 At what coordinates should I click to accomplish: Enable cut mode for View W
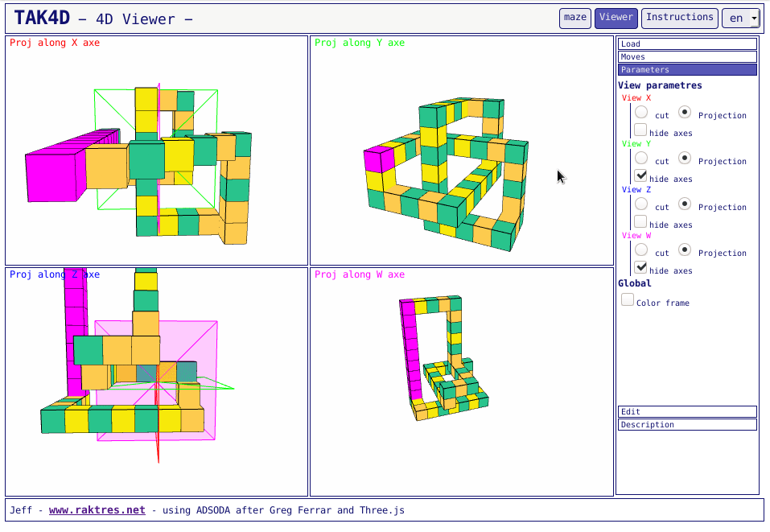pyautogui.click(x=640, y=250)
